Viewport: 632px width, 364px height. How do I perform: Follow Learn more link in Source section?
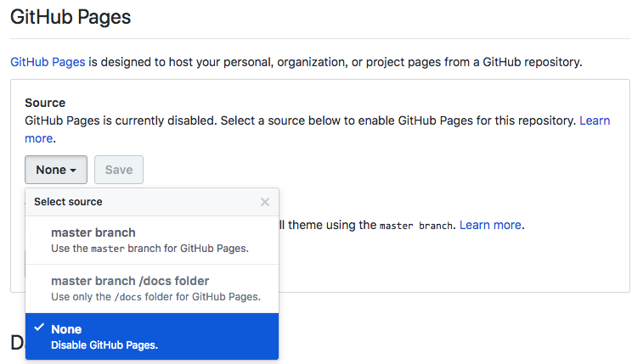595,120
